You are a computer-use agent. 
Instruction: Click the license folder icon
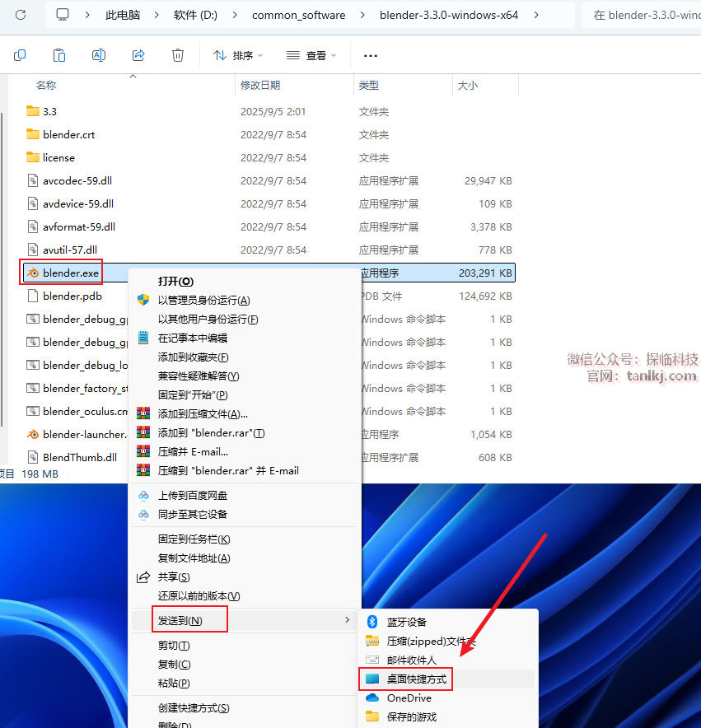click(x=33, y=157)
